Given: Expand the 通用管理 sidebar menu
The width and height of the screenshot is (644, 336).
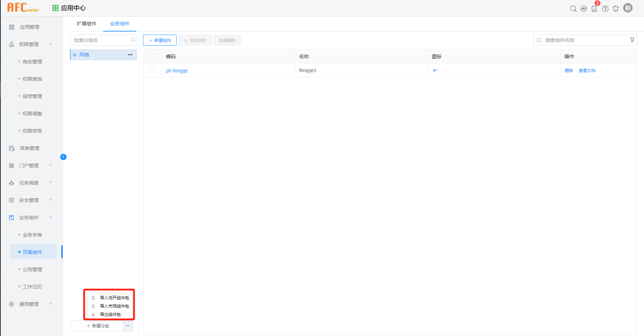Looking at the screenshot, I should coord(51,304).
